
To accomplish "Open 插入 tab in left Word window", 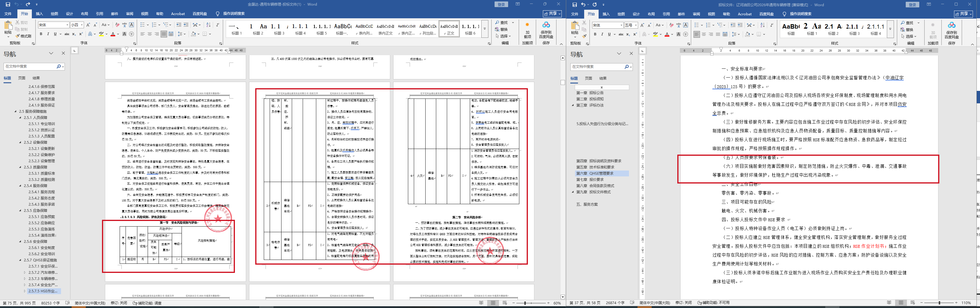I will click(x=39, y=14).
